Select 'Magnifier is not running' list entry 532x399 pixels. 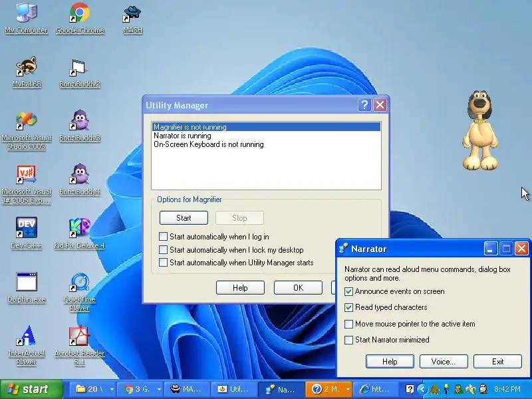tap(266, 127)
